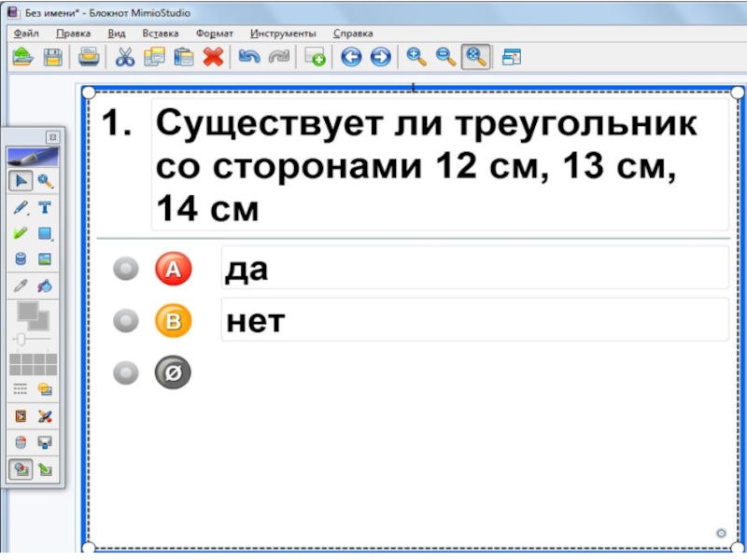Click the line thickness slider in the palette
747x560 pixels.
(x=32, y=340)
